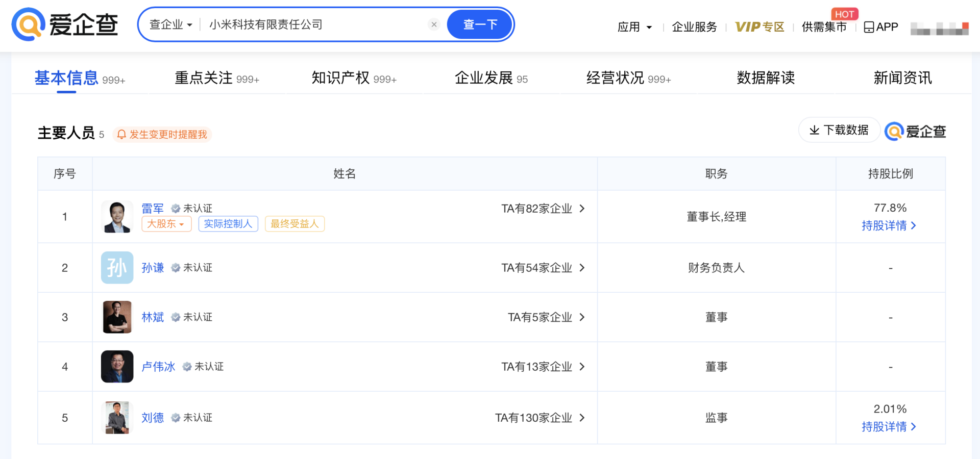The width and height of the screenshot is (980, 459).
Task: Click the 监事 position cell
Action: coord(716,418)
